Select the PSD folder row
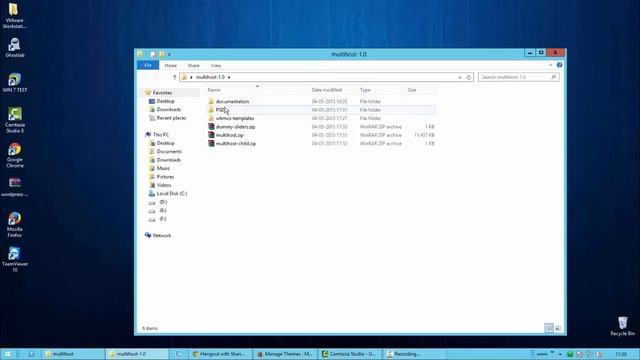Image resolution: width=640 pixels, height=360 pixels. 321,110
